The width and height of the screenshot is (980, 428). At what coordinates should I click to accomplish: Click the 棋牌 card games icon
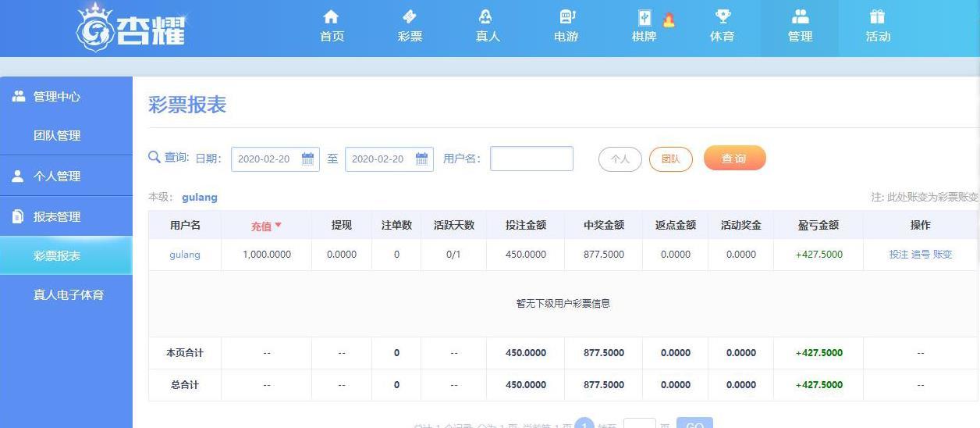644,18
